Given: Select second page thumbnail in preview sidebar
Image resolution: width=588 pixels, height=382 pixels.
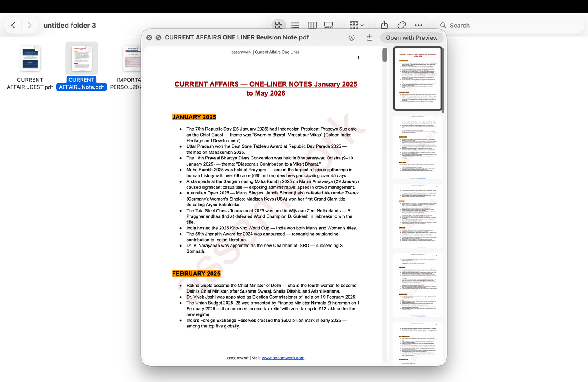Looking at the screenshot, I should point(418,147).
